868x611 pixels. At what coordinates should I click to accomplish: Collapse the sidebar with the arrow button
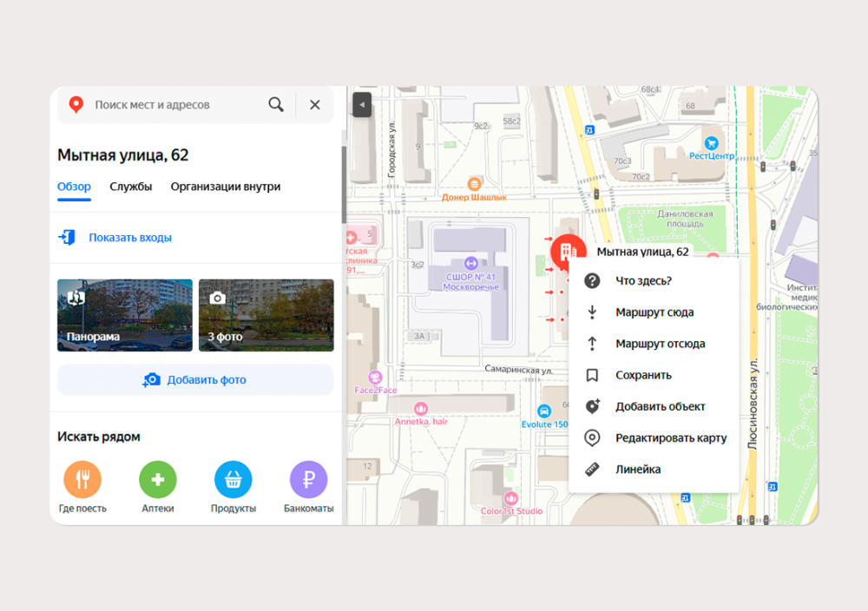(x=362, y=105)
